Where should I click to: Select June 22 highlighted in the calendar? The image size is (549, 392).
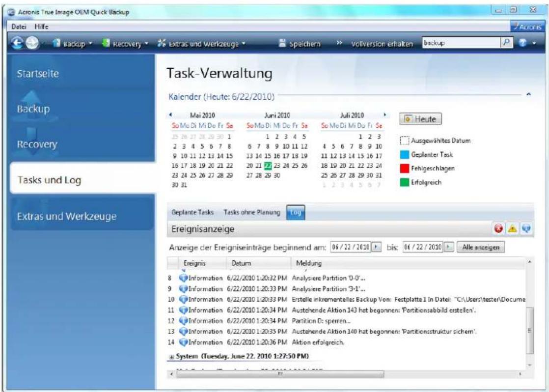pos(268,166)
